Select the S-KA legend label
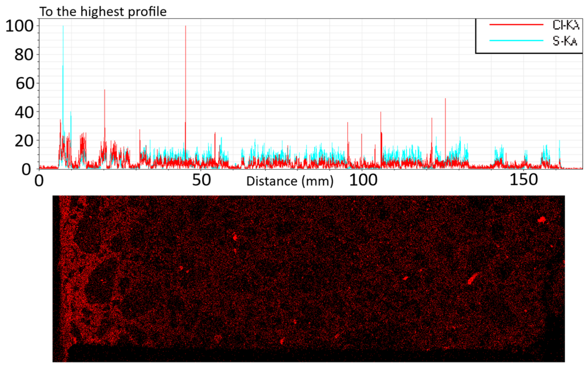Image resolution: width=588 pixels, height=368 pixels. tap(565, 41)
